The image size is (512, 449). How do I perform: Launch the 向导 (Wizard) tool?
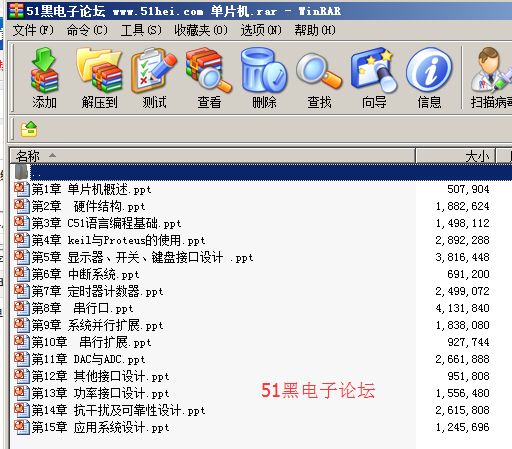point(374,78)
